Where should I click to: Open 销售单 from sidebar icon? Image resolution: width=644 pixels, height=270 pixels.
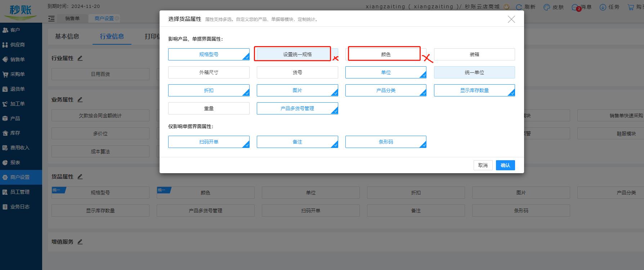[5, 59]
